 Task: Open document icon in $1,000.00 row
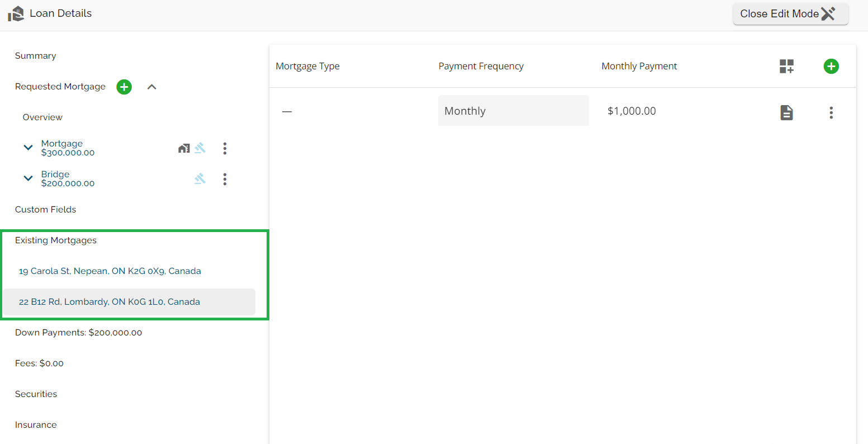coord(786,112)
